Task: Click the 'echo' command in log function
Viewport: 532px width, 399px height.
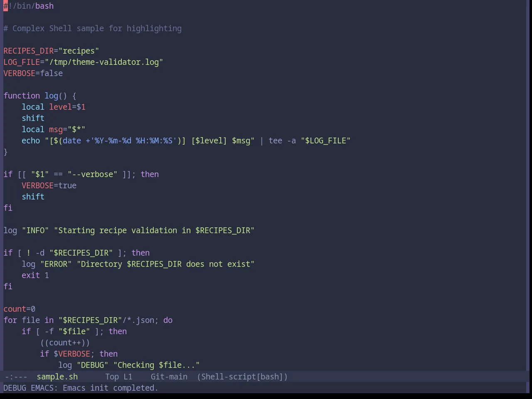Action: (31, 140)
